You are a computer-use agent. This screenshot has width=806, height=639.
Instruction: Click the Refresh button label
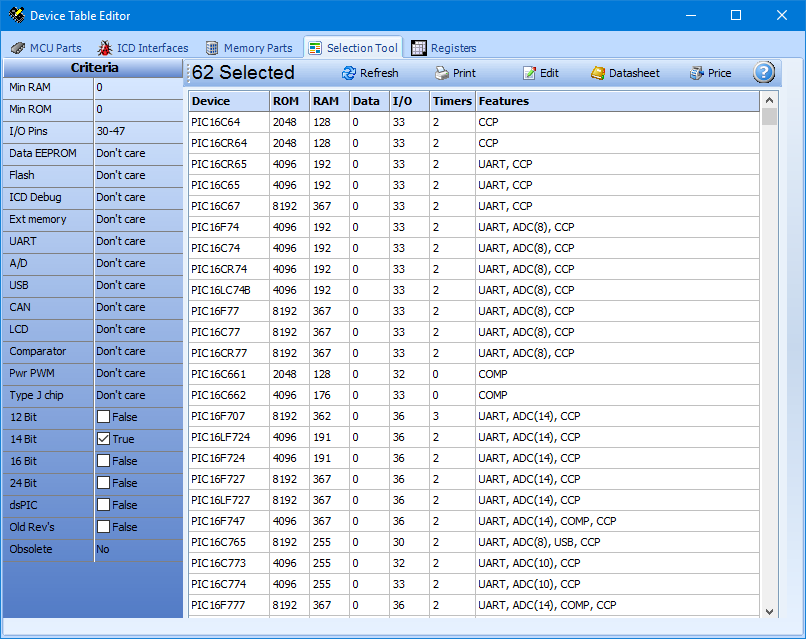(x=379, y=74)
